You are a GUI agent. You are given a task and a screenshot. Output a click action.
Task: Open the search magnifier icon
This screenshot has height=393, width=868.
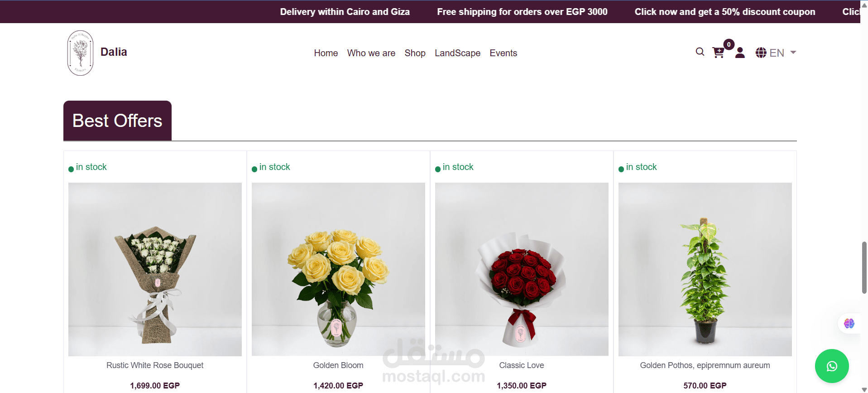(700, 52)
